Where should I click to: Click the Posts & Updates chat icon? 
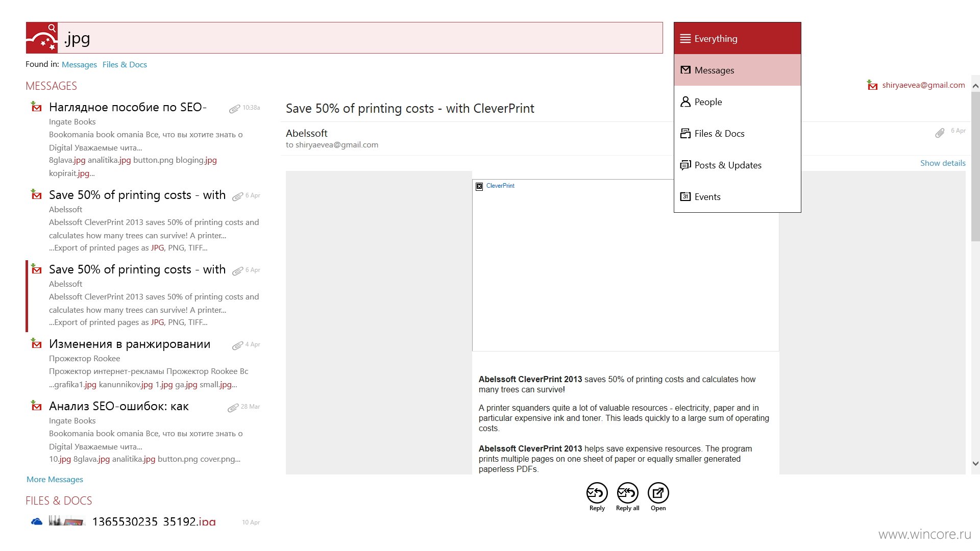[x=685, y=165]
